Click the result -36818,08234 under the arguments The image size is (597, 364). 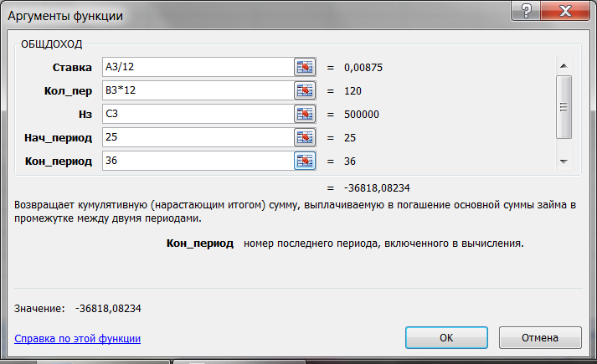[377, 188]
